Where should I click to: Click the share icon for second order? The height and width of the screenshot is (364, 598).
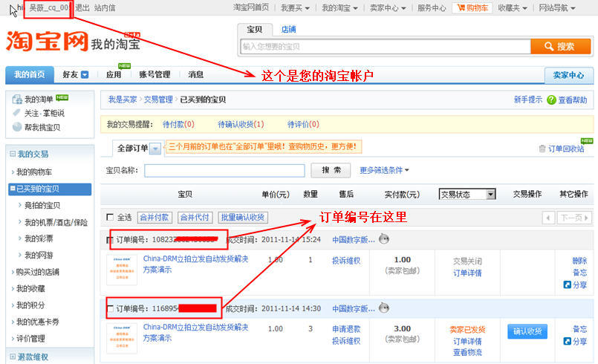tap(567, 341)
